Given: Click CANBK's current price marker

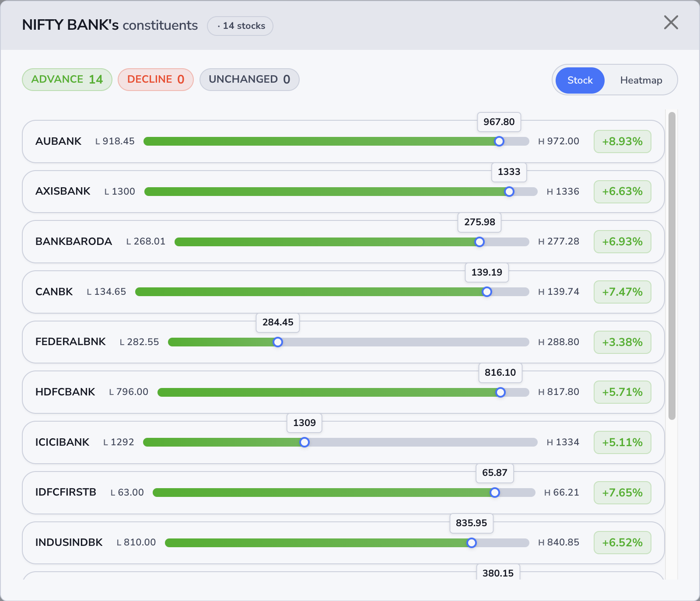Looking at the screenshot, I should click(487, 292).
